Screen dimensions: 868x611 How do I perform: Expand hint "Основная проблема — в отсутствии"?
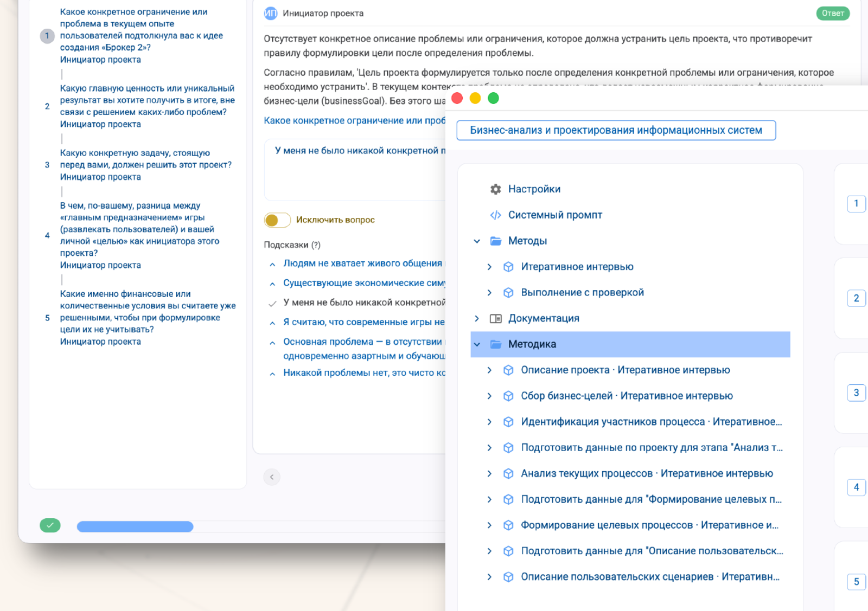[272, 343]
